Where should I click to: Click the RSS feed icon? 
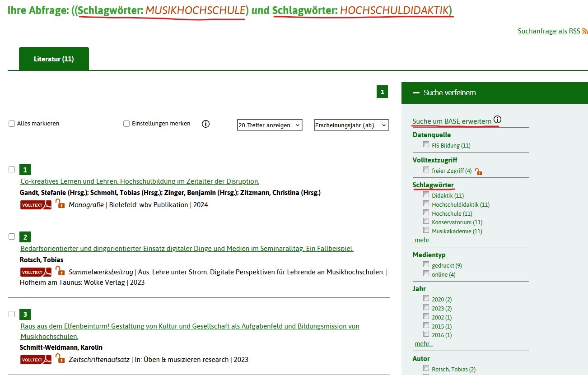tap(585, 31)
